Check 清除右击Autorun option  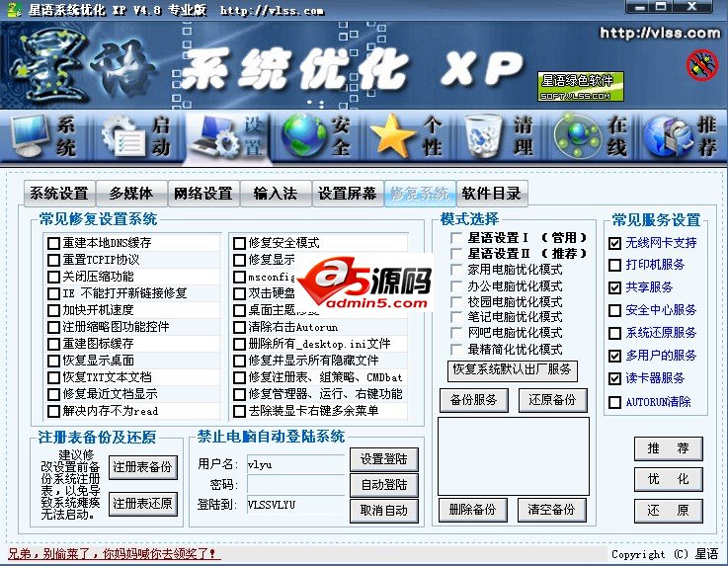(x=240, y=327)
